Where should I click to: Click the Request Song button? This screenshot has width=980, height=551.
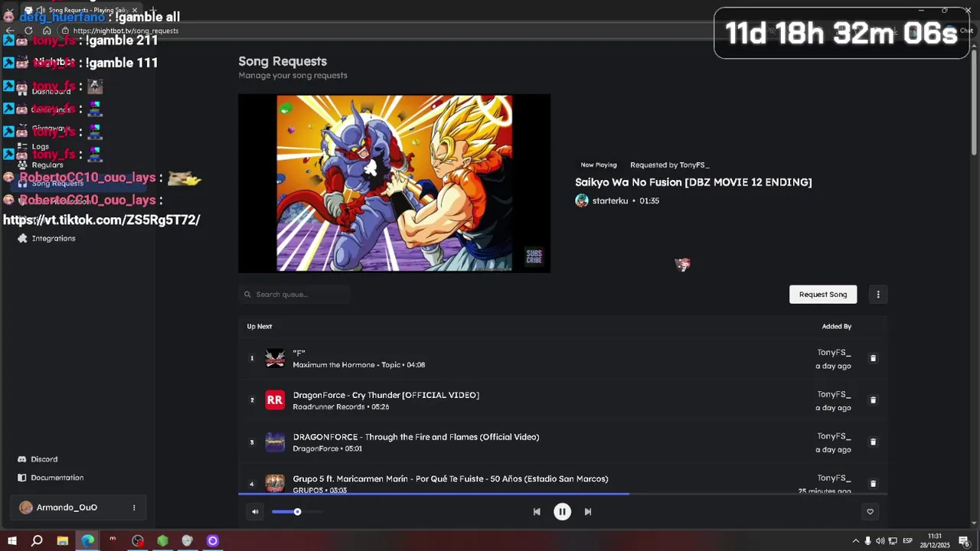tap(823, 295)
